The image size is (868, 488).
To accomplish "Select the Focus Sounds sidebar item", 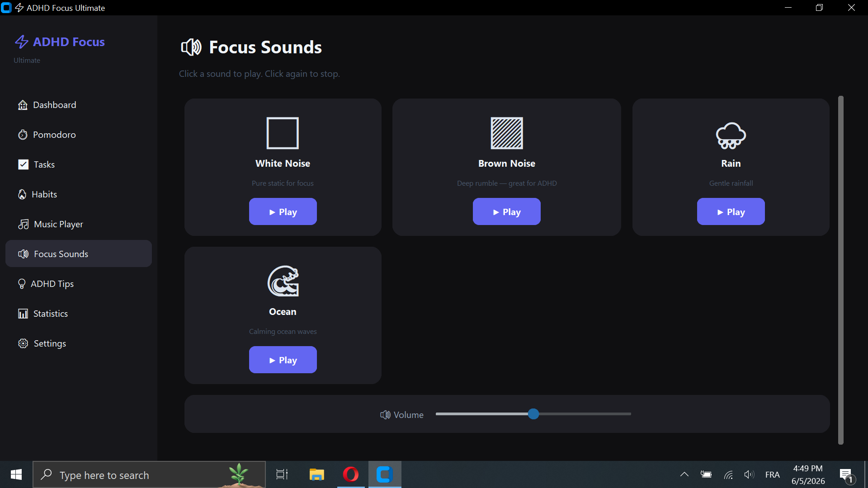I will point(79,253).
